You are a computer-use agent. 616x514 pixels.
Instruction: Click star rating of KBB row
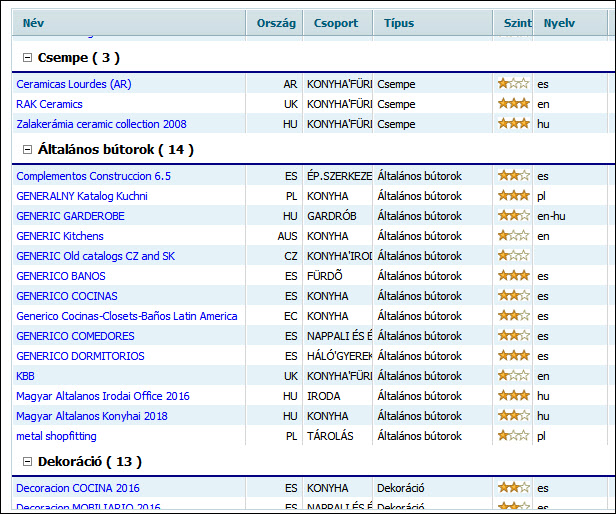(513, 376)
